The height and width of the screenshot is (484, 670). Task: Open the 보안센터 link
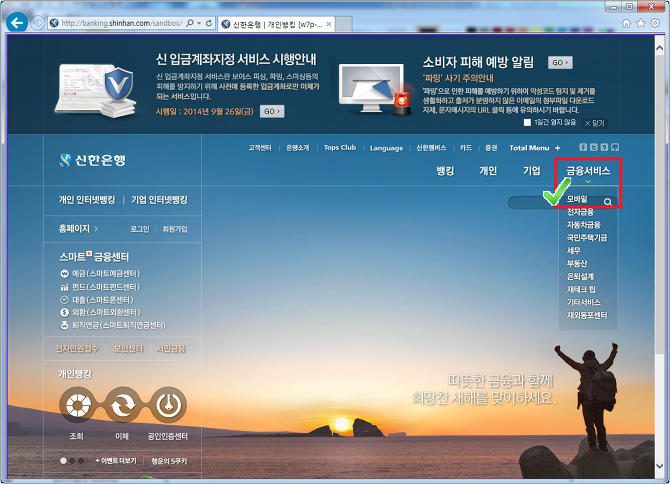tap(128, 349)
